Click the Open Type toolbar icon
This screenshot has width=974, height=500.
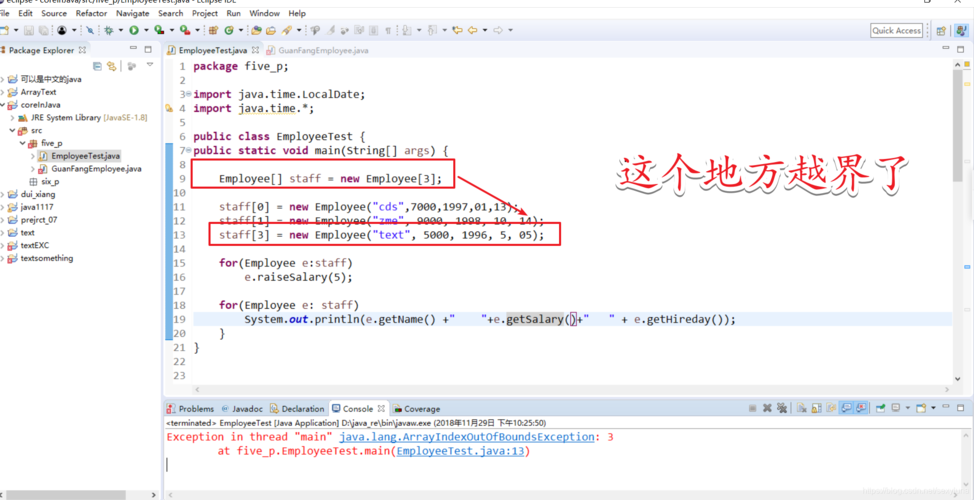[256, 30]
